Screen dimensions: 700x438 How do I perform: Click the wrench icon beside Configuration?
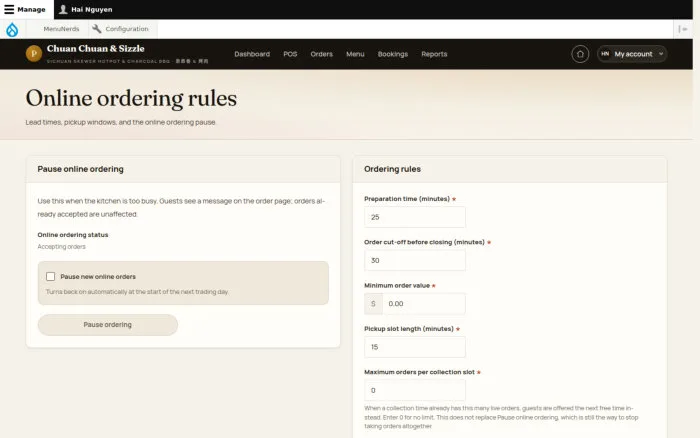pyautogui.click(x=96, y=29)
